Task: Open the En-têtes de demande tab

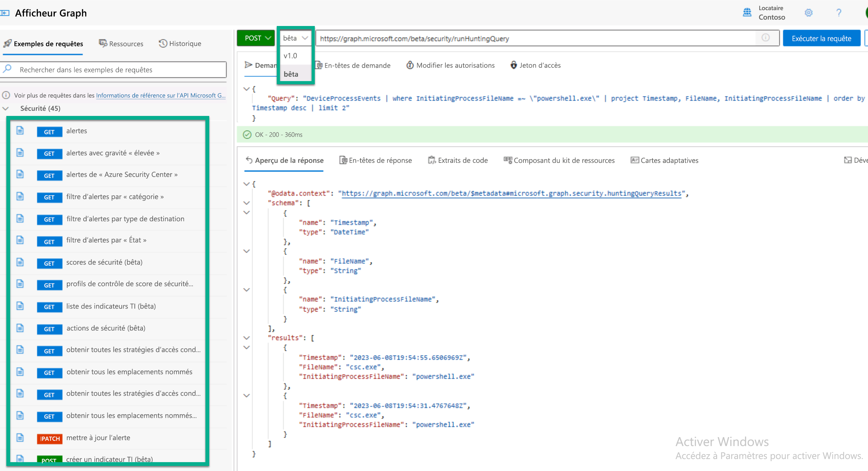Action: click(x=353, y=65)
